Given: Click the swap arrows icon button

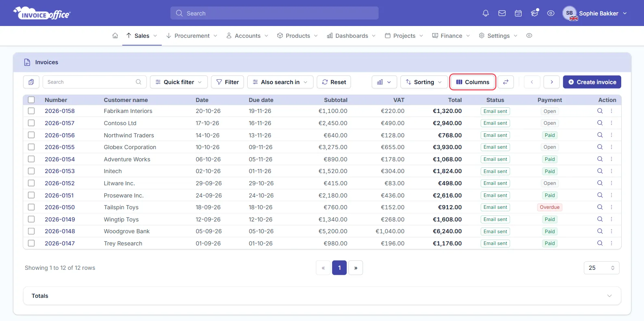Looking at the screenshot, I should coord(506,82).
